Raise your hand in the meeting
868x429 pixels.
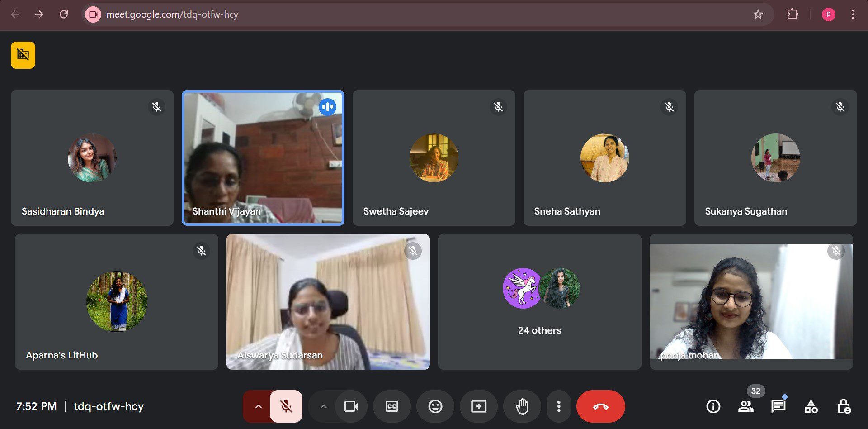[522, 406]
